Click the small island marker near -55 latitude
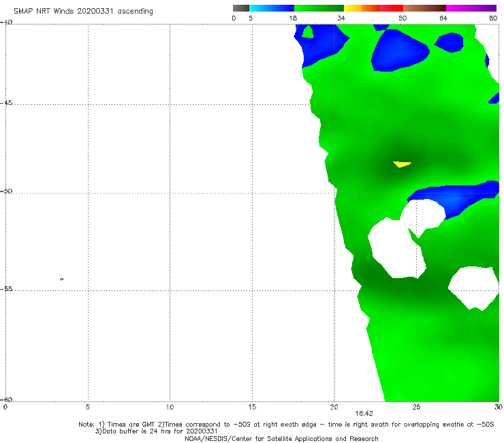504x443 pixels. pyautogui.click(x=62, y=279)
